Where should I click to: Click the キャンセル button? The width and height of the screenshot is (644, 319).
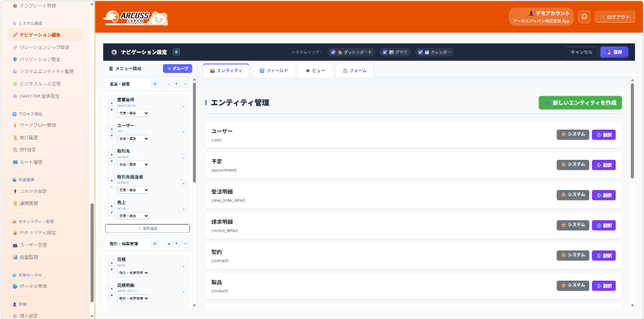pos(582,52)
